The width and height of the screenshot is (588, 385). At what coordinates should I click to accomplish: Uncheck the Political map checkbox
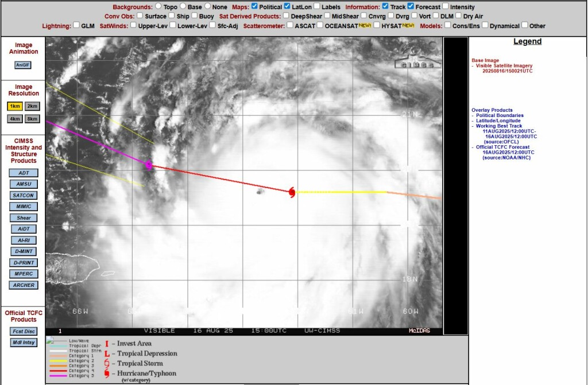(x=254, y=7)
